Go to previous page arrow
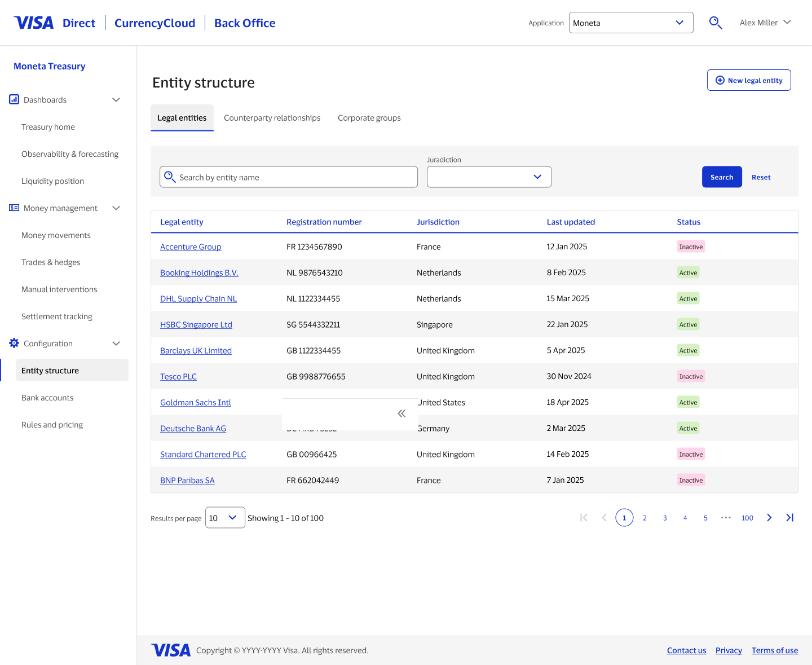The height and width of the screenshot is (665, 812). (604, 517)
